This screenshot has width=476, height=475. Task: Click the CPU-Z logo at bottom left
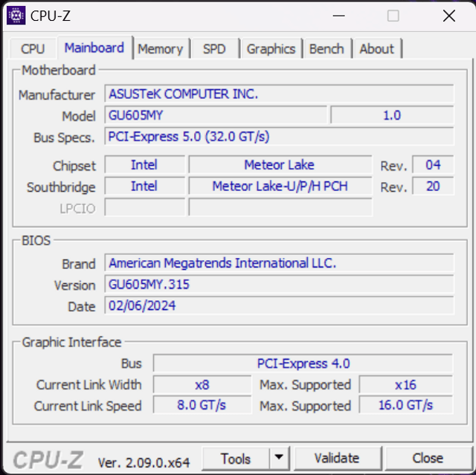tap(49, 460)
